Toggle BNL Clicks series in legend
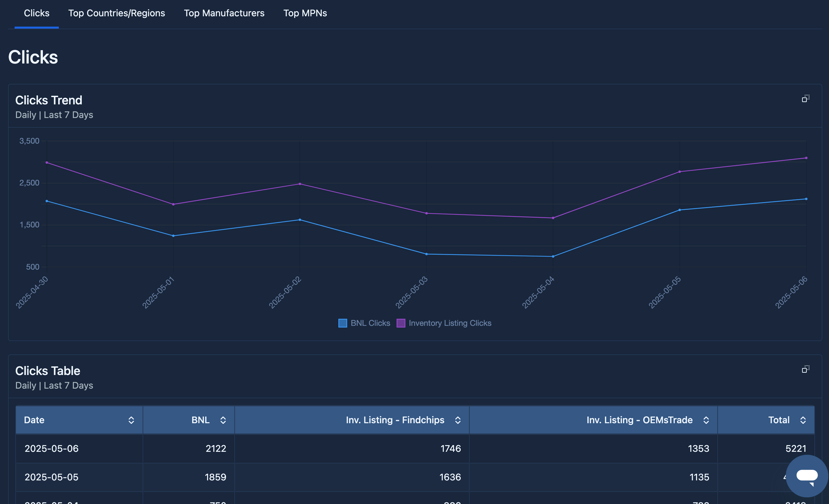 tap(370, 323)
